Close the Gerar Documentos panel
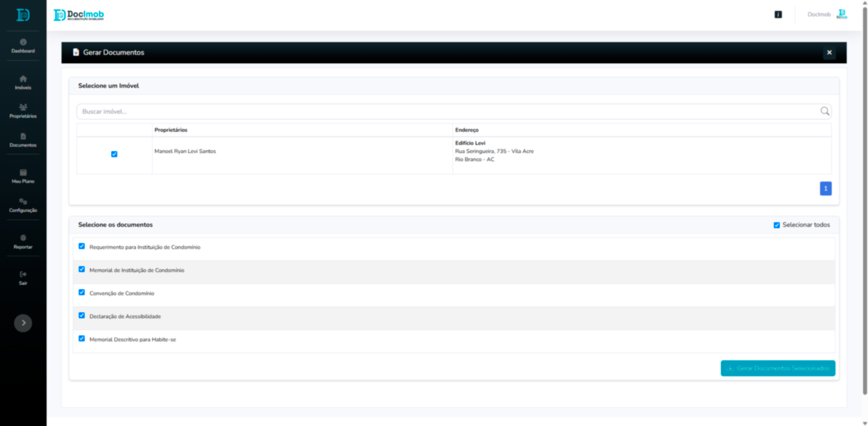This screenshot has height=426, width=868. point(829,53)
